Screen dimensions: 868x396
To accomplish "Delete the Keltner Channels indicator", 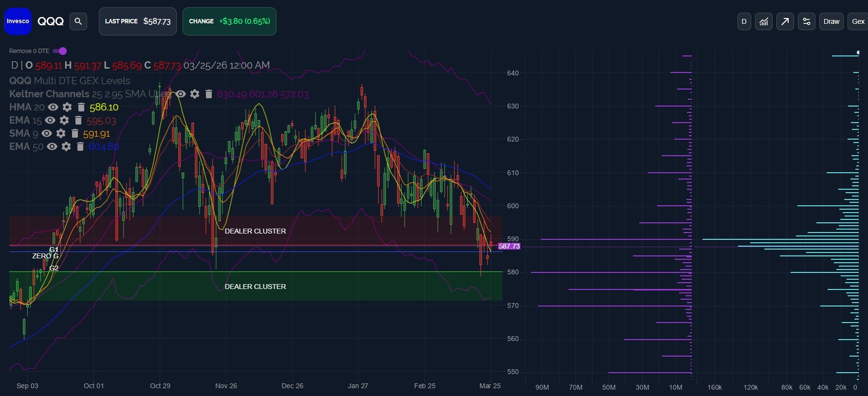I will coord(209,94).
